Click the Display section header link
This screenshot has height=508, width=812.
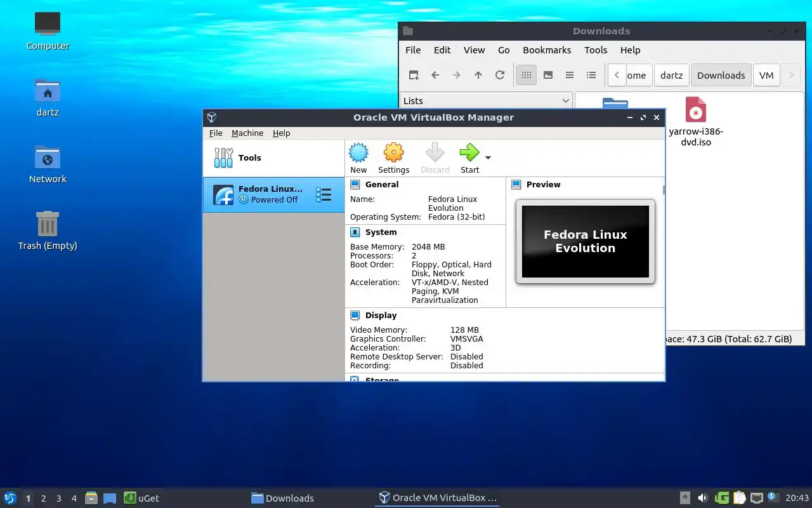click(381, 316)
